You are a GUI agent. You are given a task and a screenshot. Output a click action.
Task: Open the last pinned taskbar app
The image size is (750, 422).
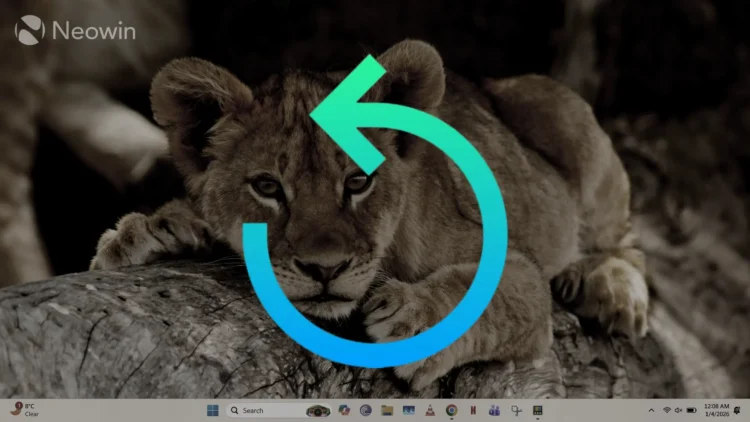(537, 410)
